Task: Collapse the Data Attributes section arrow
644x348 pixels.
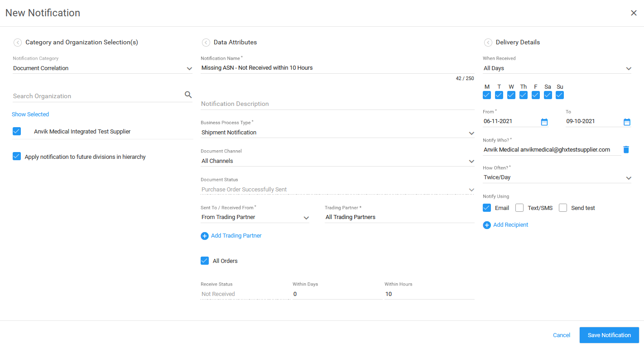Action: [x=206, y=43]
